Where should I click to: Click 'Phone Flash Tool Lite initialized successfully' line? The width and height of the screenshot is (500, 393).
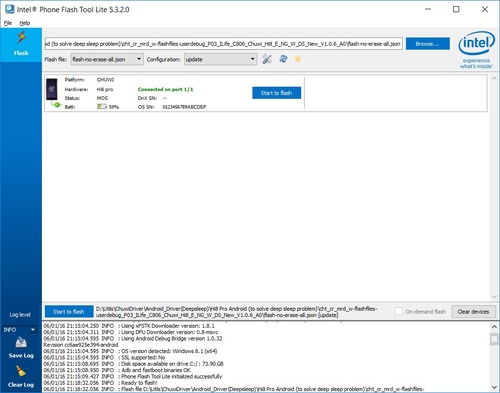133,376
